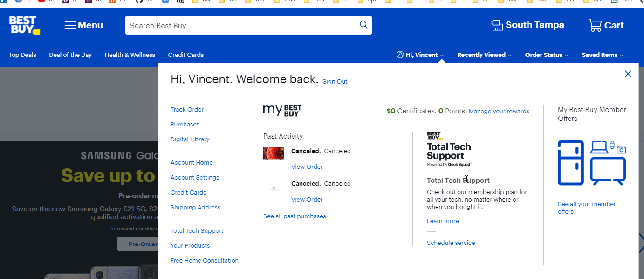Viewport: 644px width, 279px height.
Task: View Order for the second canceled item
Action: [x=307, y=200]
